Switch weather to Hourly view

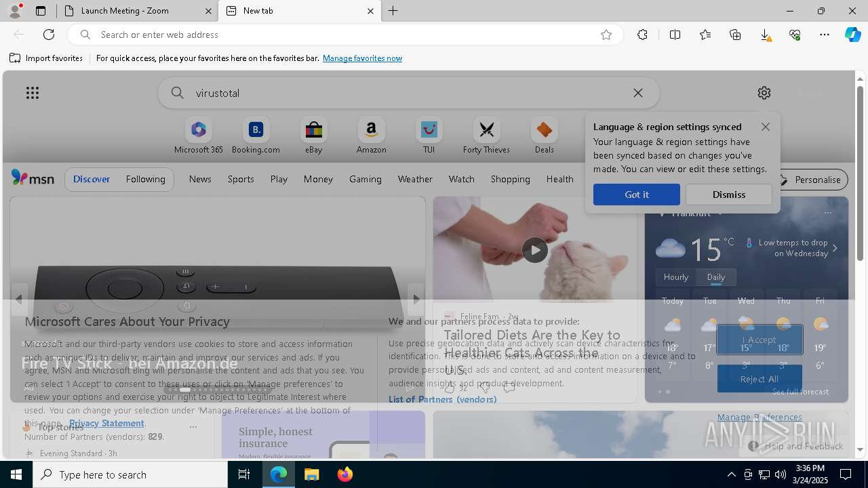[676, 277]
